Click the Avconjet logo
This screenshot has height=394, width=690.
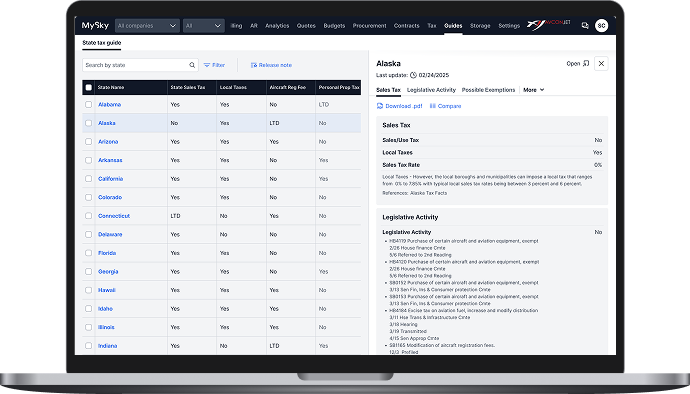click(549, 25)
